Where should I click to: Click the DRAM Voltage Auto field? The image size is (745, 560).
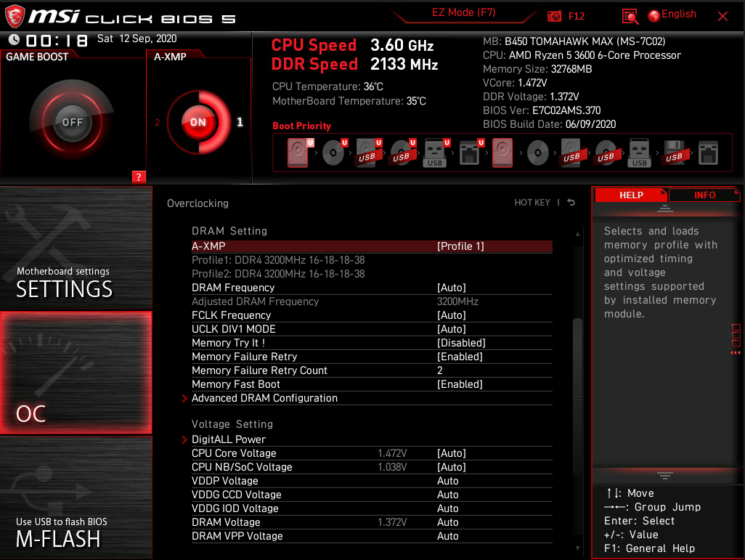tap(447, 522)
